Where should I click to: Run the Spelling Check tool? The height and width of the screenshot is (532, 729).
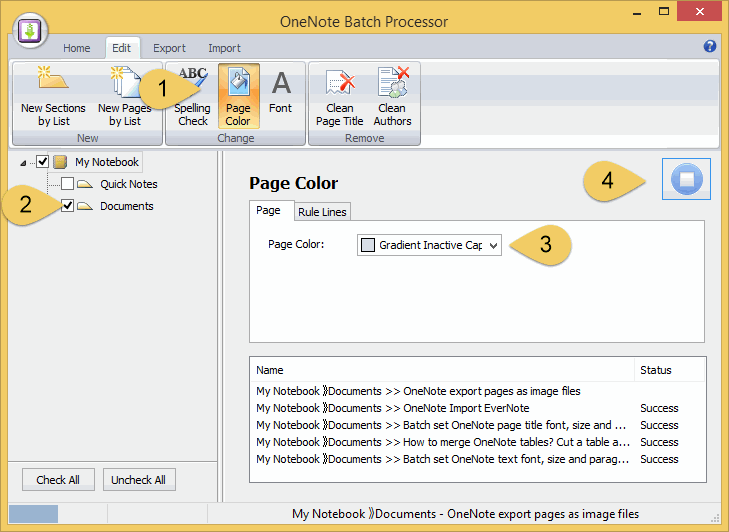(192, 96)
